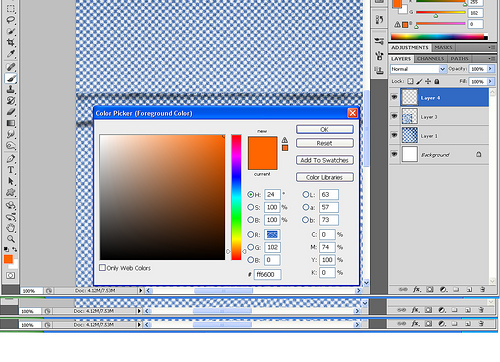Hide Layer 1 with its eye icon

pyautogui.click(x=394, y=135)
